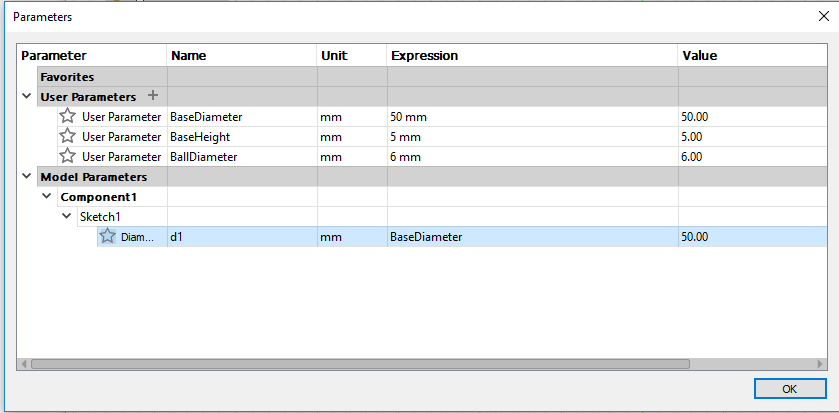The image size is (839, 413).
Task: Close the Parameters dialog
Action: tap(823, 16)
